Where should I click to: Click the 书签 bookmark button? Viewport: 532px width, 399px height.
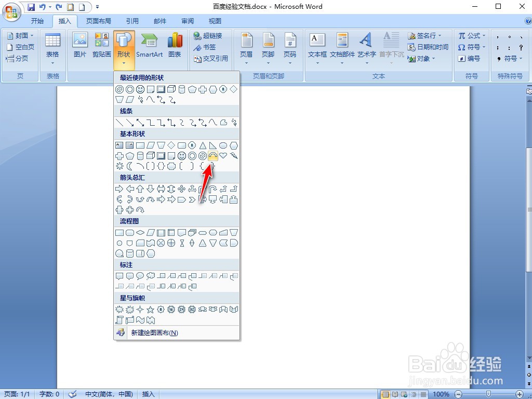205,47
